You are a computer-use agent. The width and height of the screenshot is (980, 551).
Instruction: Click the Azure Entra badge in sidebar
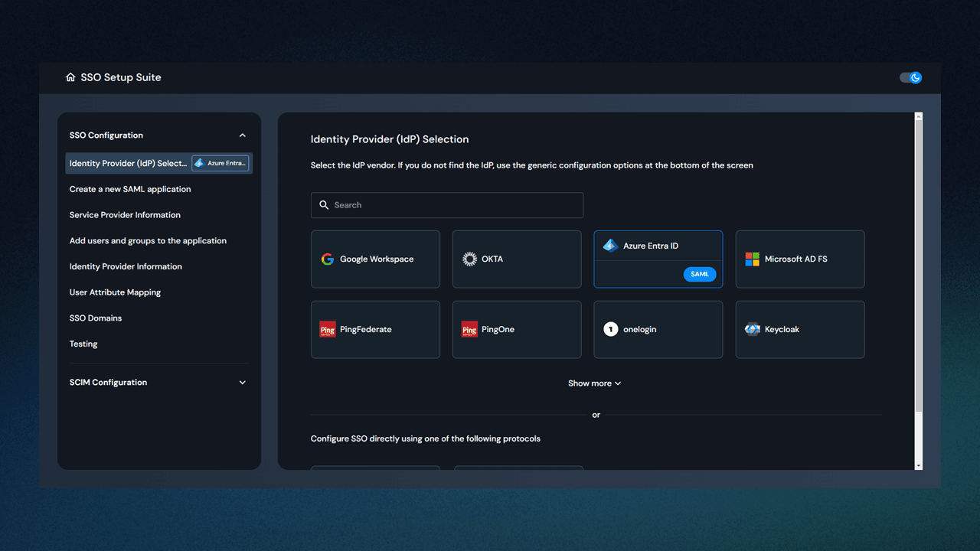(x=220, y=163)
